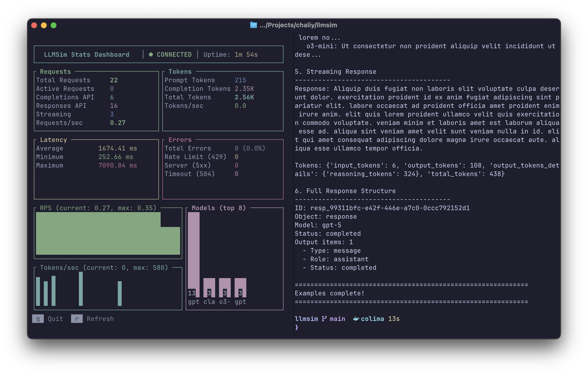
Task: Click the llmsim prompt label in the terminal
Action: pyautogui.click(x=306, y=318)
